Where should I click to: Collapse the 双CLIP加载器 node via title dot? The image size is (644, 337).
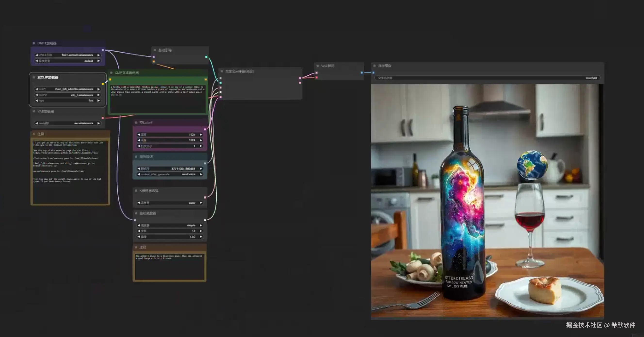click(34, 77)
